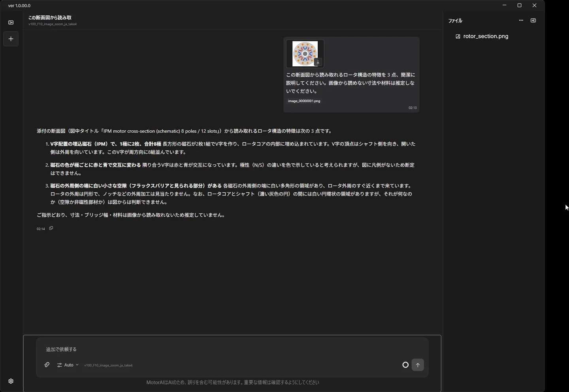Viewport: 569px width, 392px height.
Task: Toggle the left sidebar panel icon
Action: click(11, 23)
